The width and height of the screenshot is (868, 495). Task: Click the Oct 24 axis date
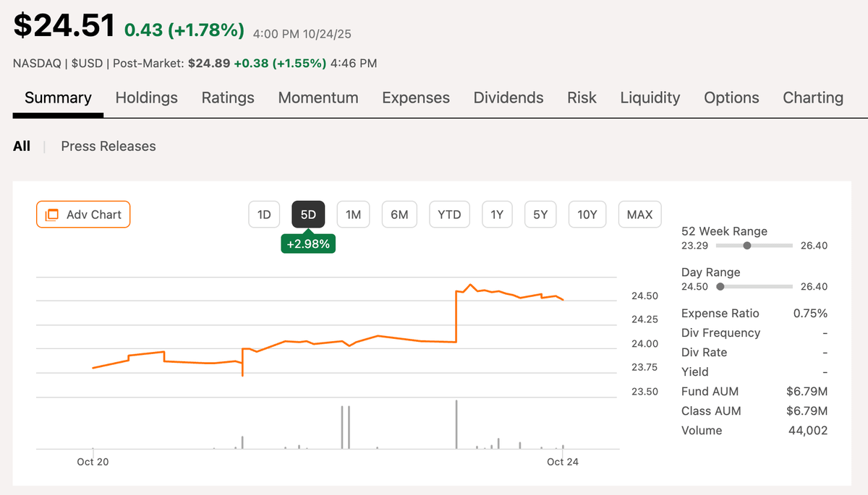pyautogui.click(x=563, y=462)
